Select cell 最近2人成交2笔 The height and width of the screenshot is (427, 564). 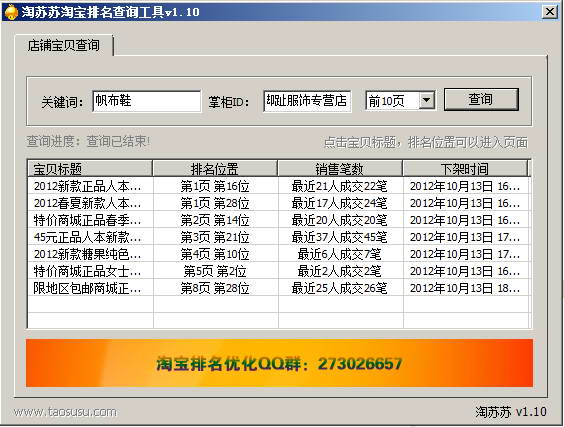pos(339,271)
